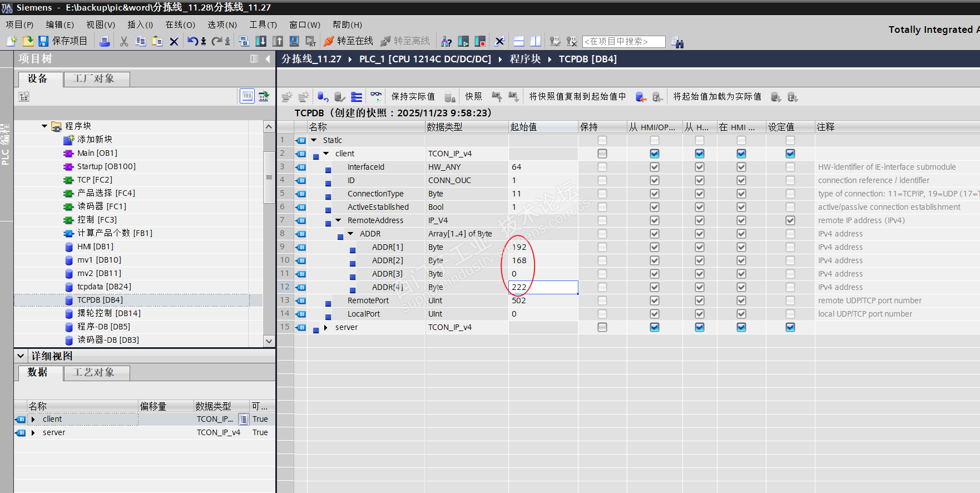Toggle 从 HMI/OPC checkbox for RemotePort row
980x493 pixels.
(655, 300)
